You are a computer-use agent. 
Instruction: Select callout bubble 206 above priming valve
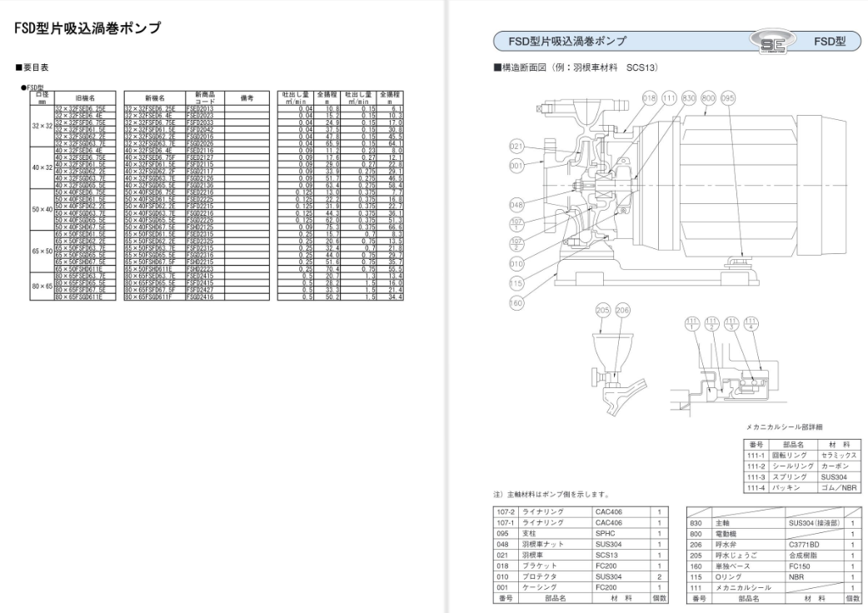(x=623, y=311)
